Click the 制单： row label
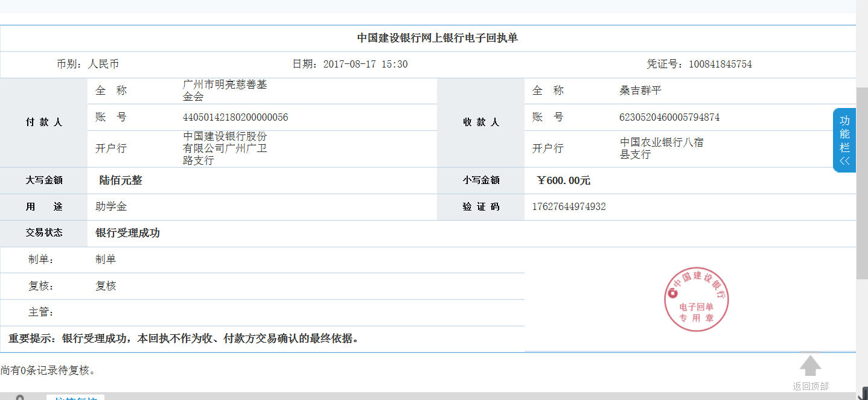The height and width of the screenshot is (400, 868). point(42,259)
